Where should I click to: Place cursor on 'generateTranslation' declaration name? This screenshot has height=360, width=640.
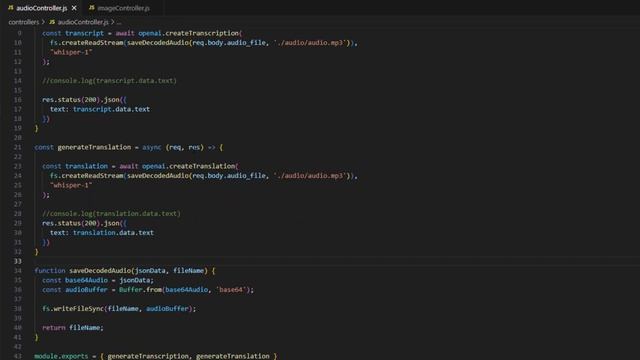point(94,147)
